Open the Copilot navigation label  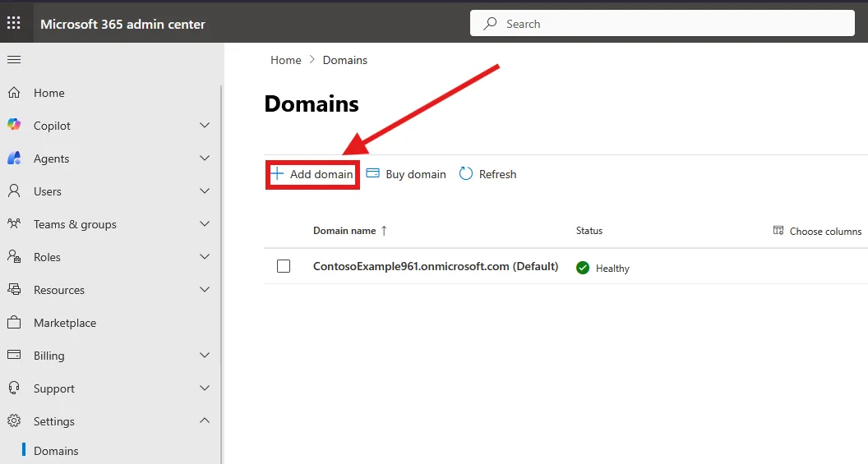click(52, 126)
